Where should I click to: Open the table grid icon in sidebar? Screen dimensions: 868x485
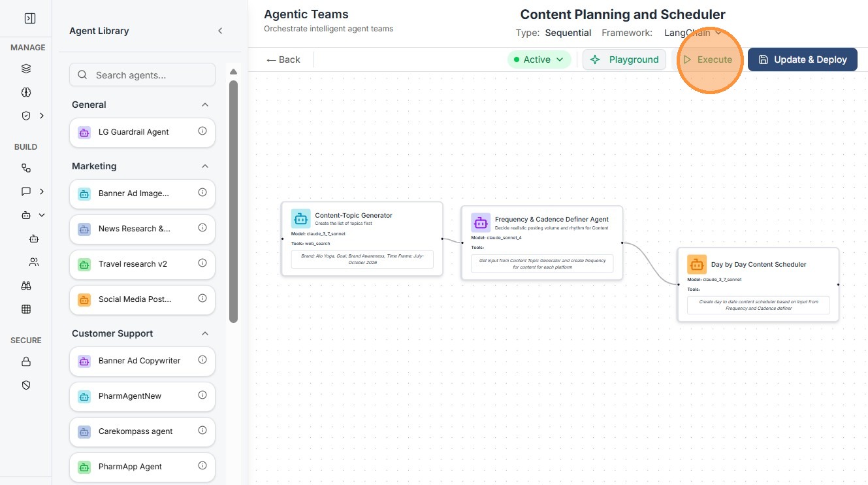coord(26,309)
